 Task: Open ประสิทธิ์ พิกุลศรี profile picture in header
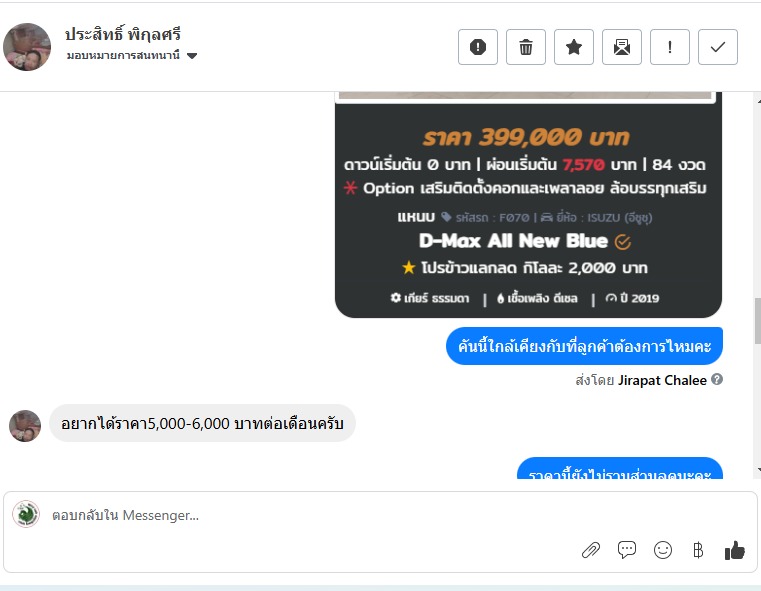[x=27, y=47]
